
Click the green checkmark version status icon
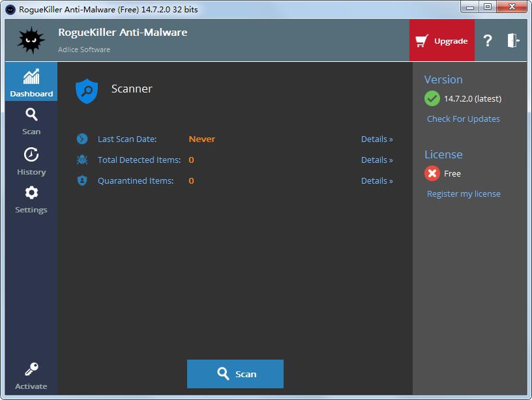pyautogui.click(x=432, y=98)
